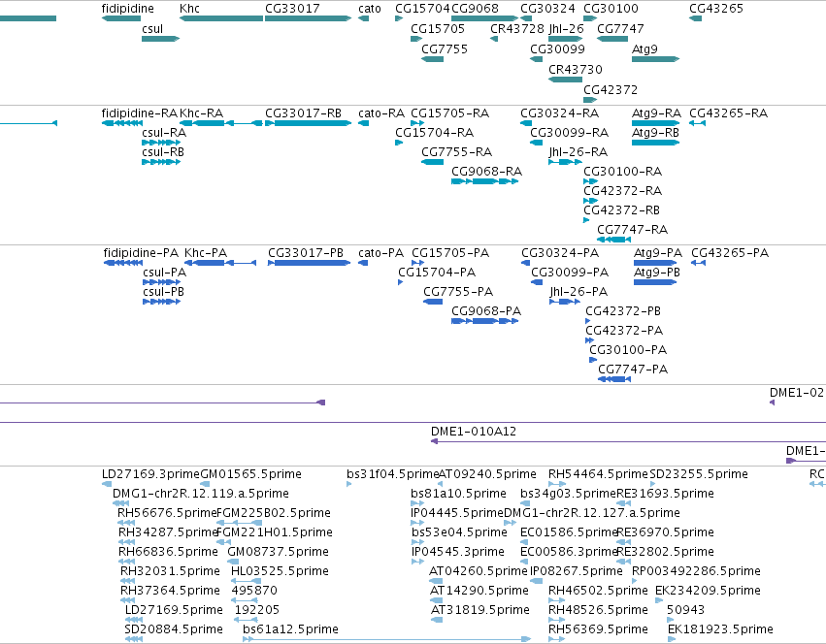Click the RH48526.5prime EST label
826x644 pixels.
pos(598,610)
